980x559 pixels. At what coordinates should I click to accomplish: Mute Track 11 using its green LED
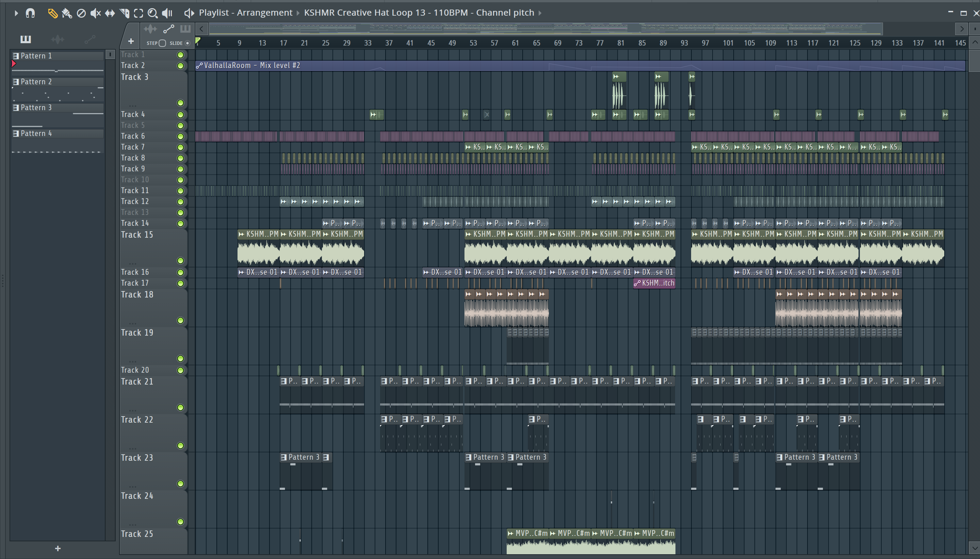pyautogui.click(x=180, y=191)
